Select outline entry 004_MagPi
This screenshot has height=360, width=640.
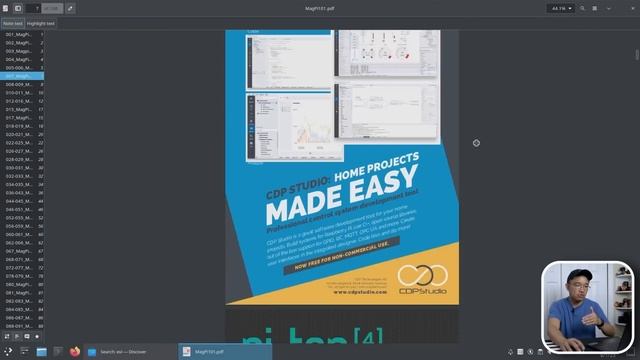coord(22,60)
